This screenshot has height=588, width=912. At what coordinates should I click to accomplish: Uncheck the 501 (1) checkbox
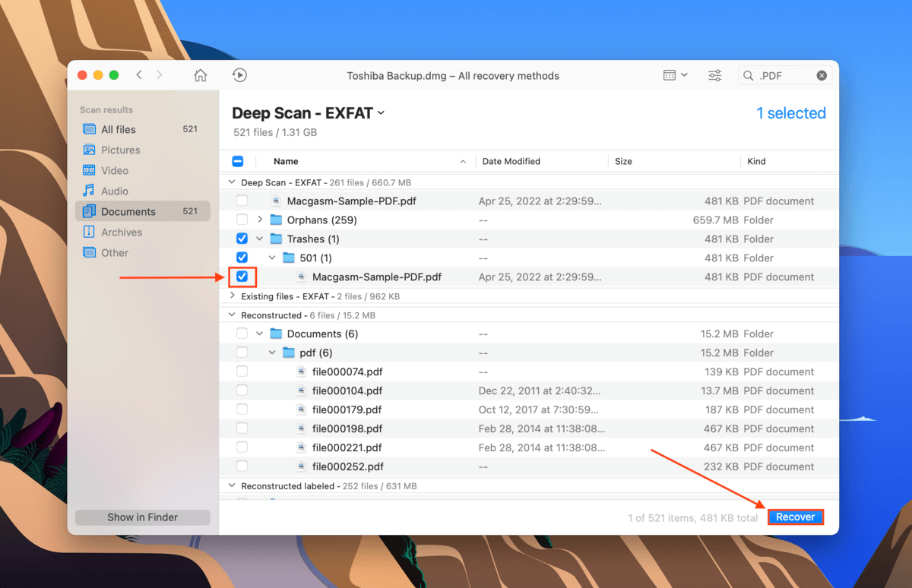coord(242,258)
